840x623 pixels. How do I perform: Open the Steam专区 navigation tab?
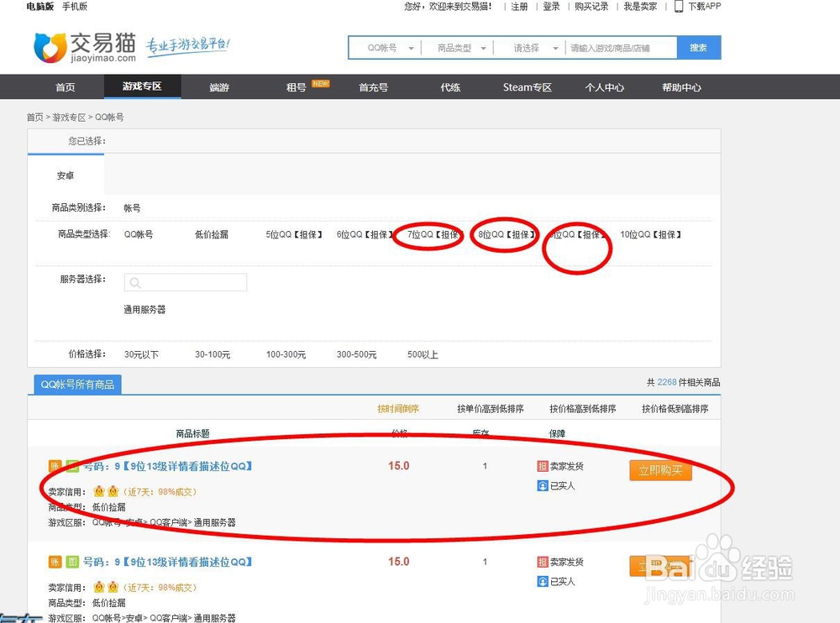[528, 86]
